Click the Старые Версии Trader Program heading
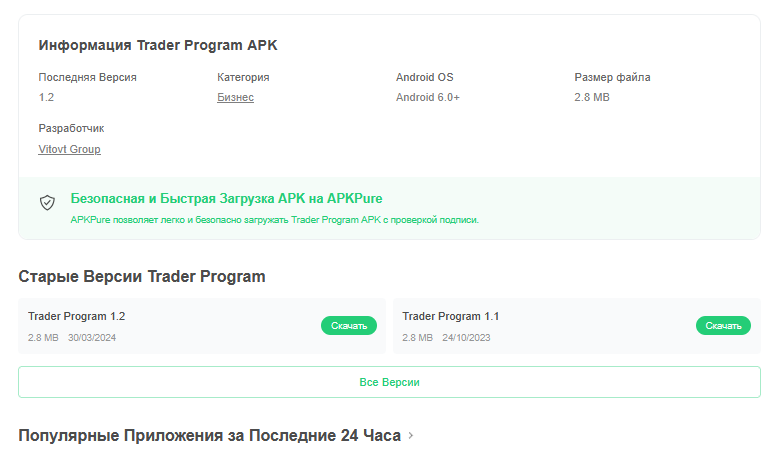This screenshot has height=449, width=777. (x=142, y=276)
